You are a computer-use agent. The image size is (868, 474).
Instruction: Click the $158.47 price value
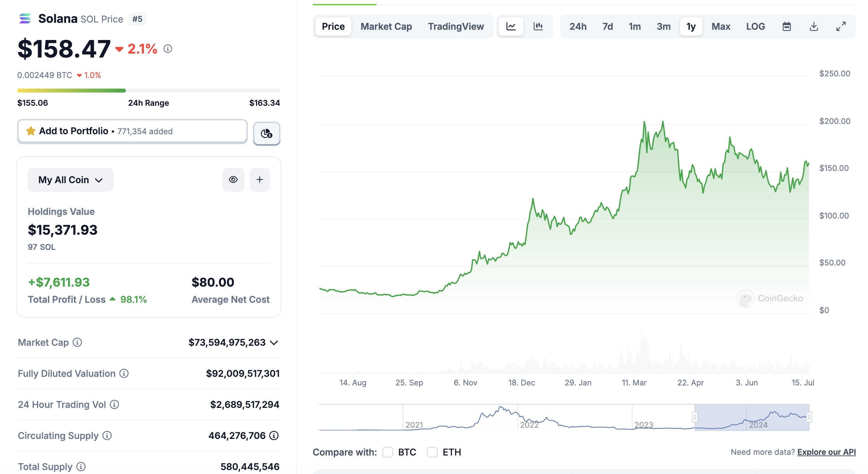tap(64, 49)
